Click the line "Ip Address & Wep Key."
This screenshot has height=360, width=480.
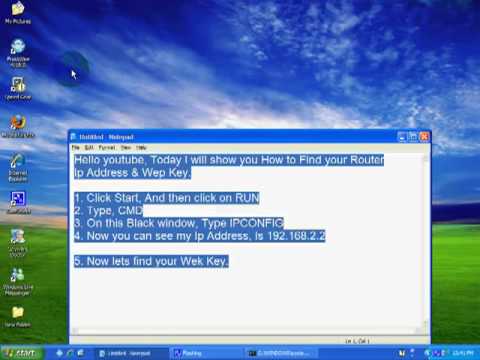[x=132, y=173]
